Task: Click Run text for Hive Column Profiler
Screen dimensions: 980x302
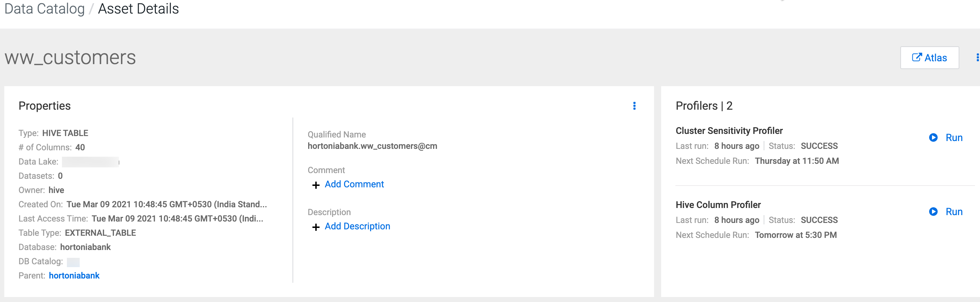Action: pyautogui.click(x=954, y=212)
